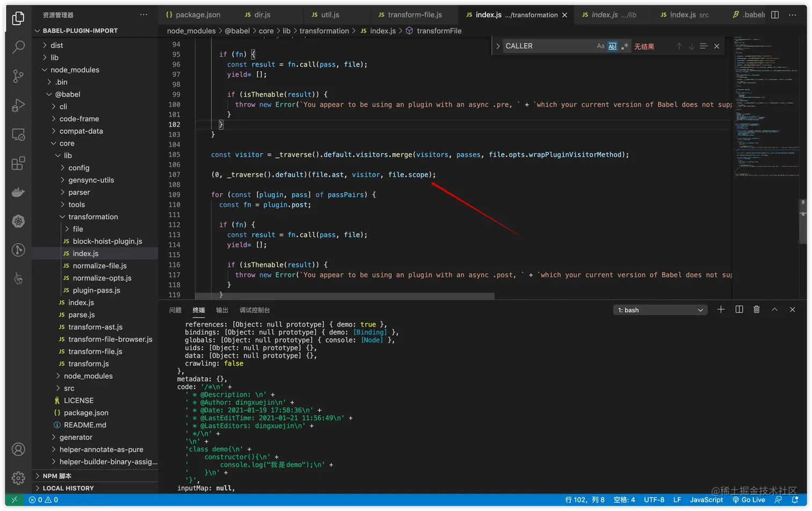Switch to the 输出 panel tab
This screenshot has height=511, width=812.
[x=222, y=310]
